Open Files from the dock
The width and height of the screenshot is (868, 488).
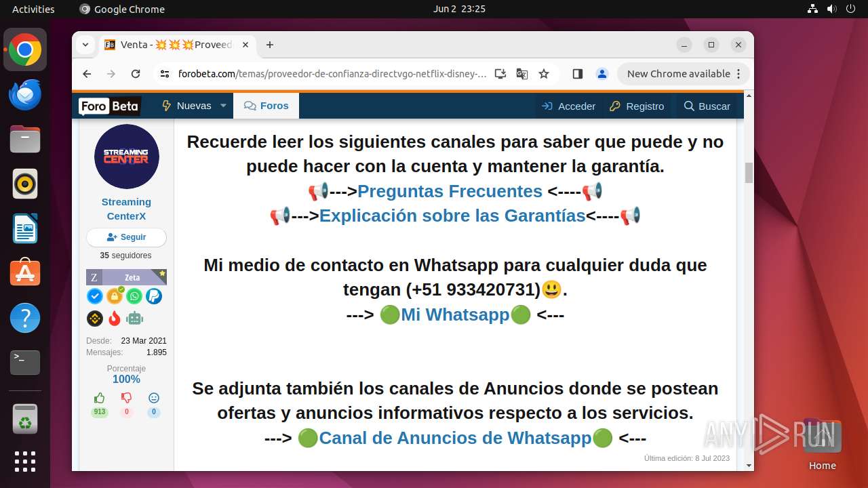25,139
